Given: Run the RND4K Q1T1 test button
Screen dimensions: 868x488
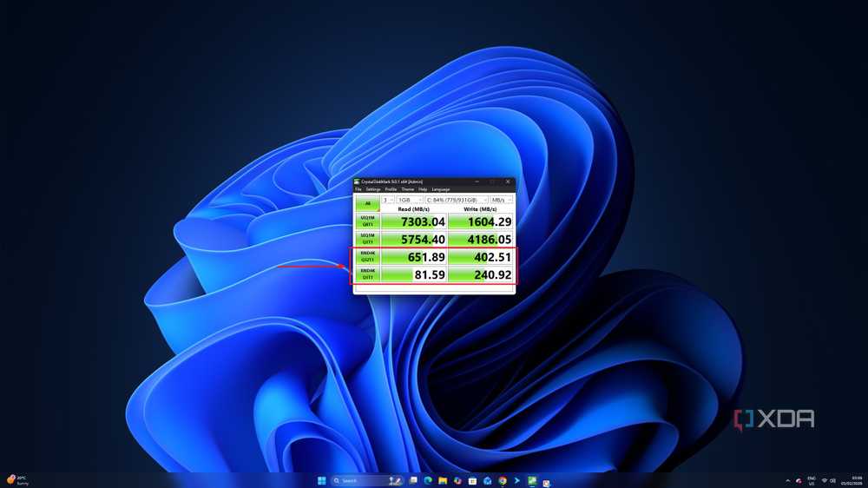Looking at the screenshot, I should (367, 274).
